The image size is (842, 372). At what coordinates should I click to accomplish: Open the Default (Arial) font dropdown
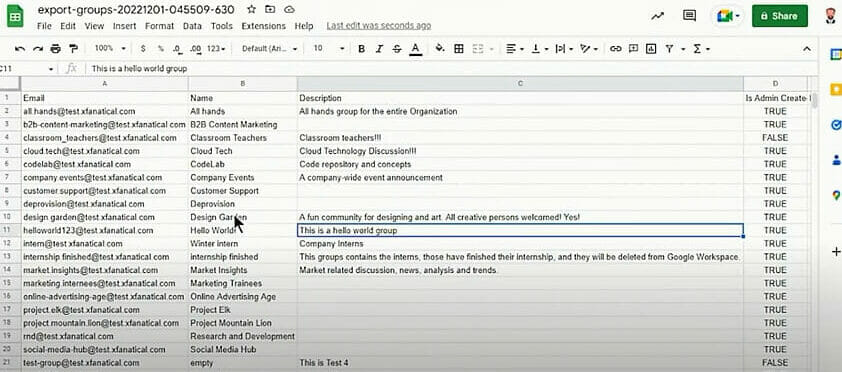pos(270,49)
